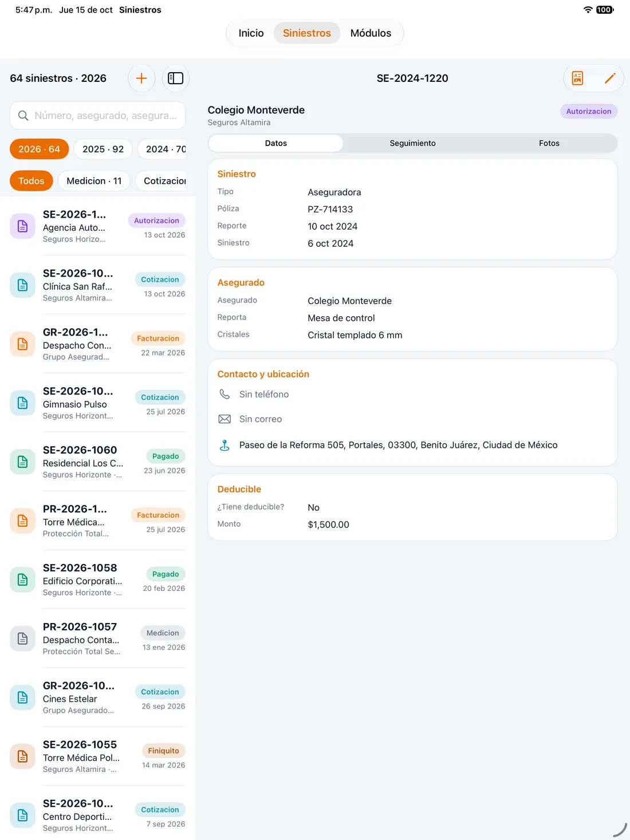The height and width of the screenshot is (840, 630).
Task: Edit the siniestro with the pencil icon
Action: [610, 78]
